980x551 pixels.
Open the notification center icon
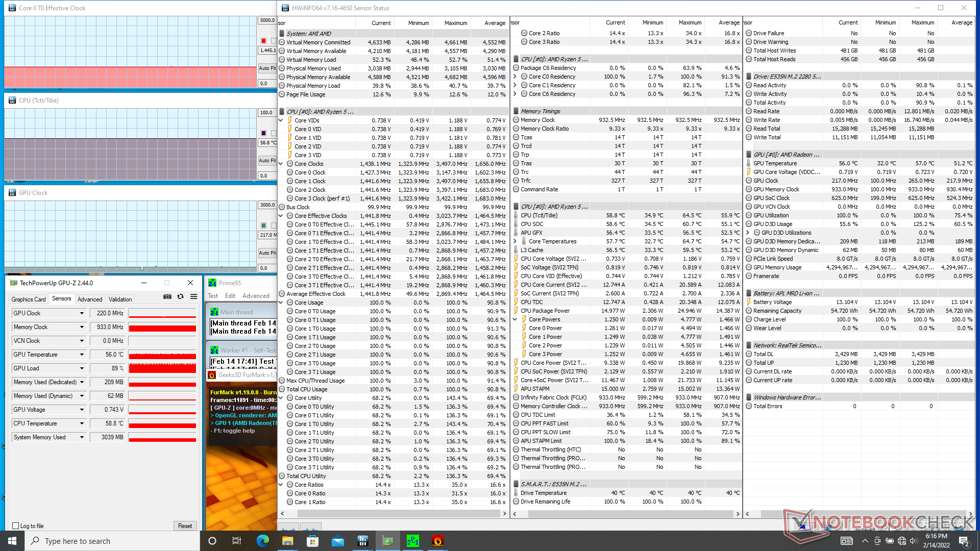point(964,541)
